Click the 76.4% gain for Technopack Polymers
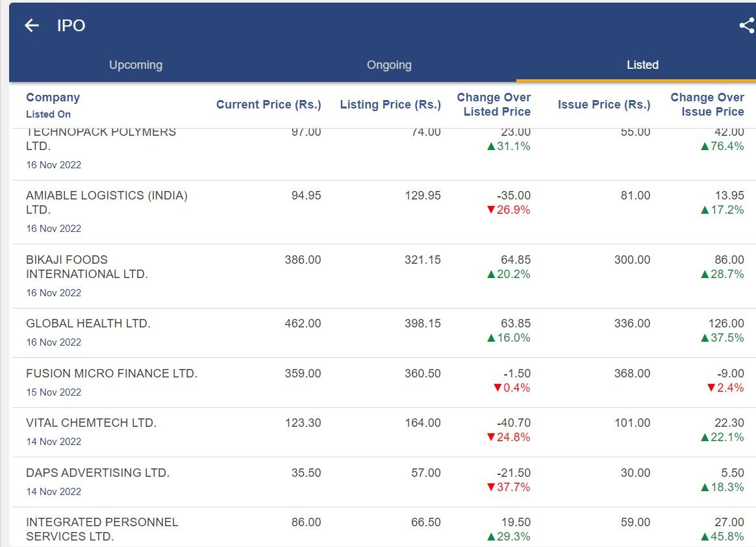Screen dimensions: 756x547 tap(722, 146)
